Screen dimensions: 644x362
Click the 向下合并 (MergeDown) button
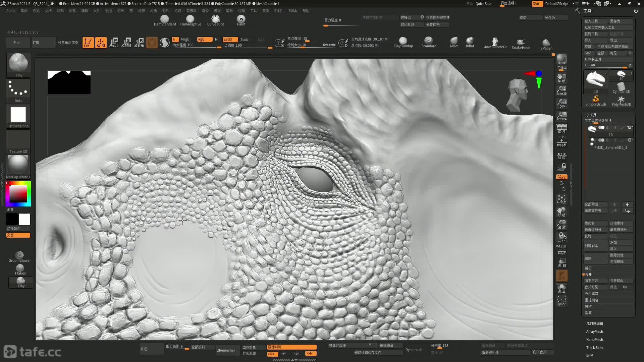(x=596, y=281)
